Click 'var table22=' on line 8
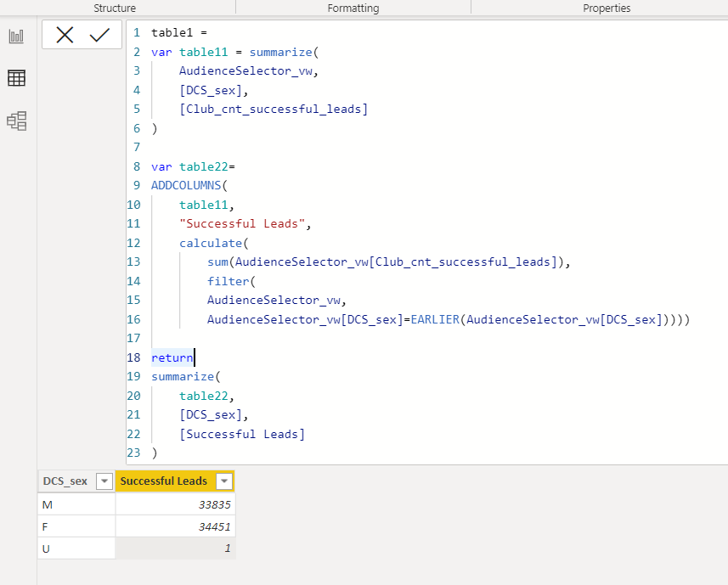 pos(193,166)
